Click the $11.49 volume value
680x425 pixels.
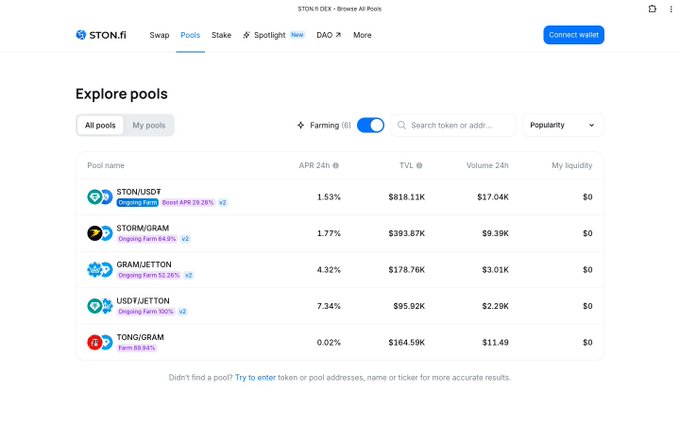[495, 343]
